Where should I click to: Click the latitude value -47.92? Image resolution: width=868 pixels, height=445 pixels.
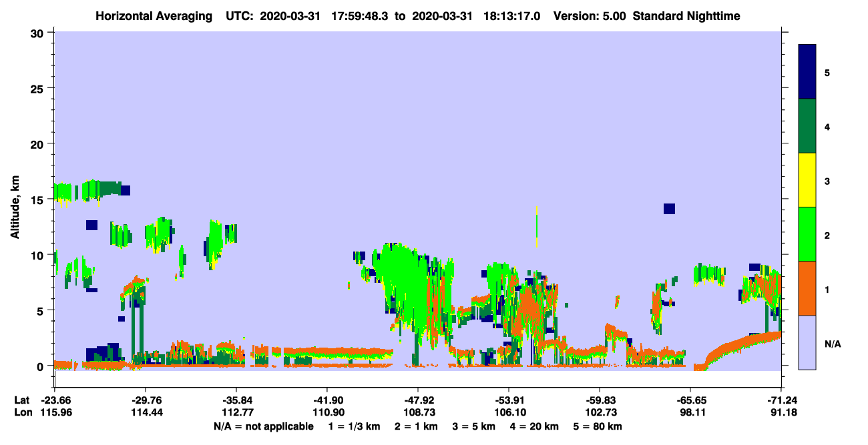[x=418, y=400]
